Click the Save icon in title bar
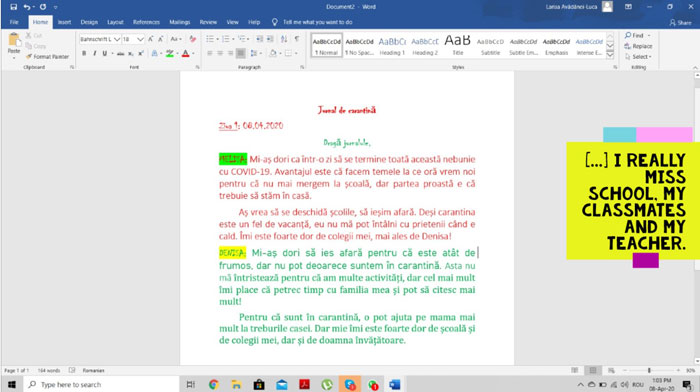The width and height of the screenshot is (700, 392). (13, 7)
